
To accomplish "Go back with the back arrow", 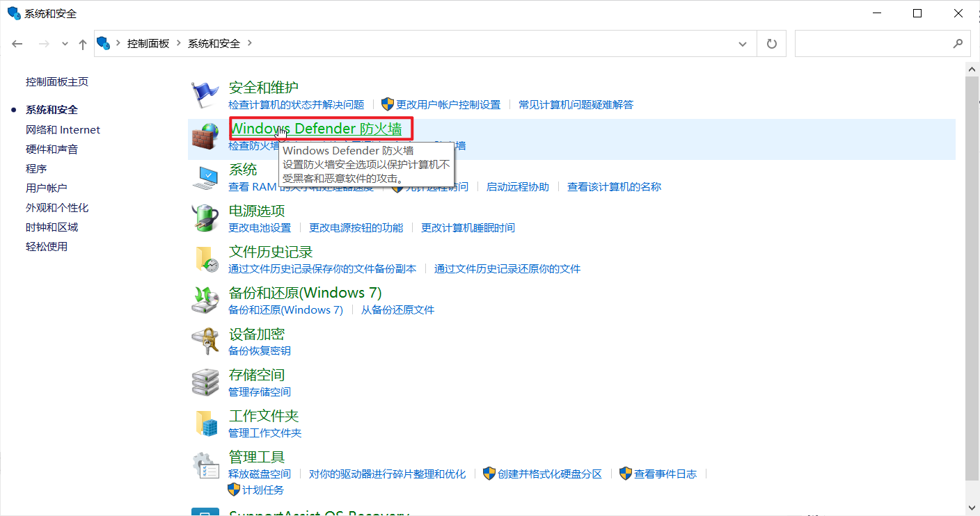I will coord(17,43).
